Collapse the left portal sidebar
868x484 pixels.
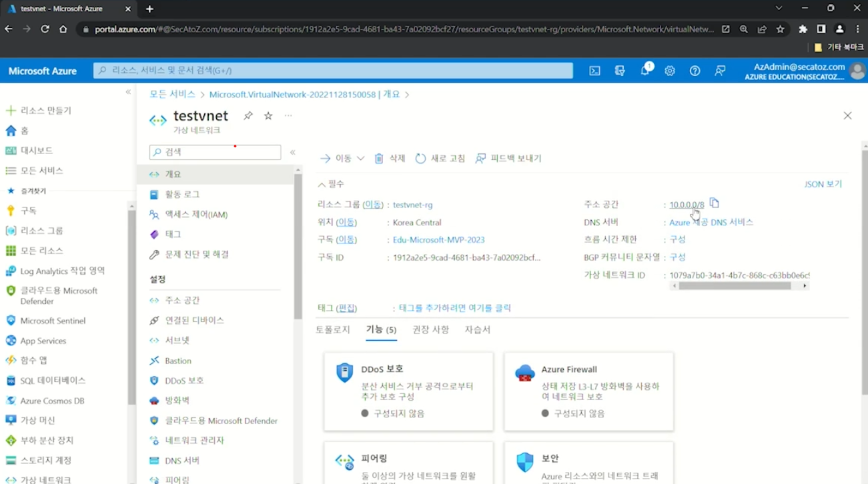128,93
